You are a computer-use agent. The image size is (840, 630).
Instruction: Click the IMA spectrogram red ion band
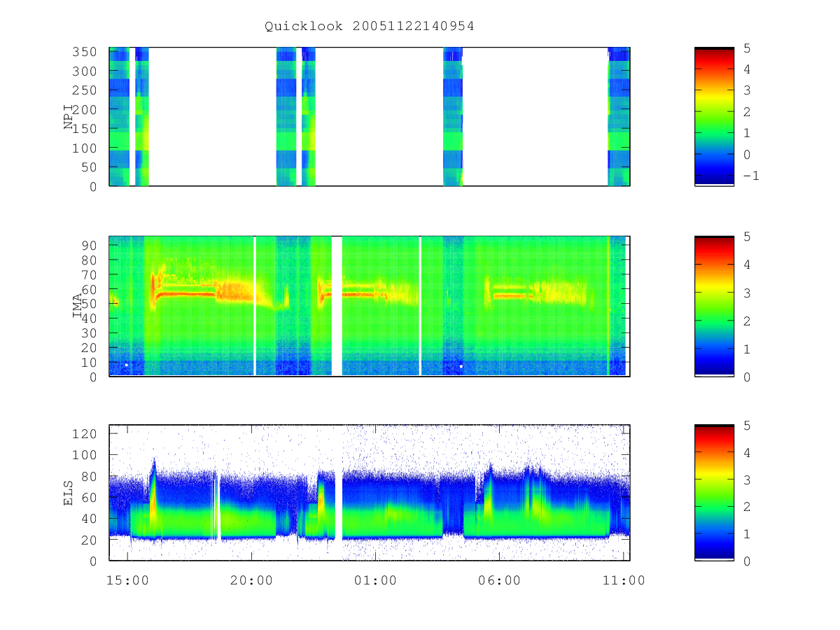coord(185,295)
